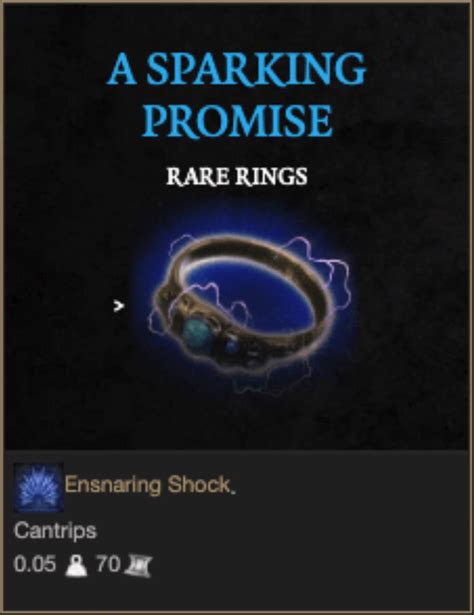Viewport: 474px width, 615px height.
Task: Click the Ensnaring Shock spell icon
Action: (x=38, y=488)
